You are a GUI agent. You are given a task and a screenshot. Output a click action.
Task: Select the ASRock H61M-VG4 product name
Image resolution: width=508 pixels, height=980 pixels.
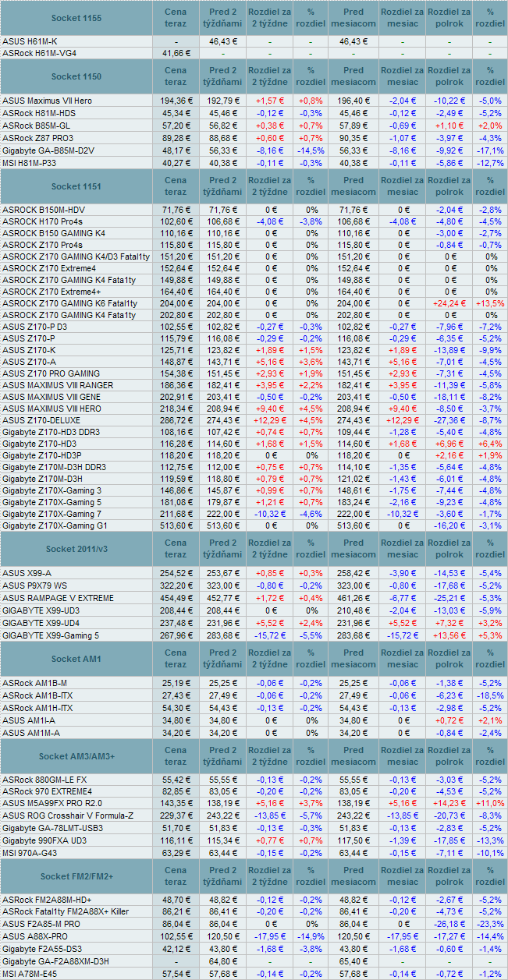pos(39,53)
